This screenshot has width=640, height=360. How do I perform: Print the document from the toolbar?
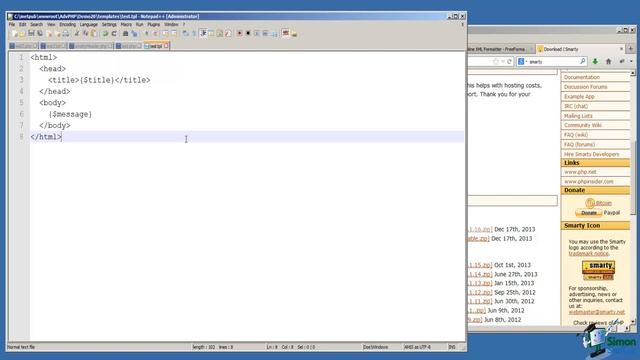[x=66, y=33]
